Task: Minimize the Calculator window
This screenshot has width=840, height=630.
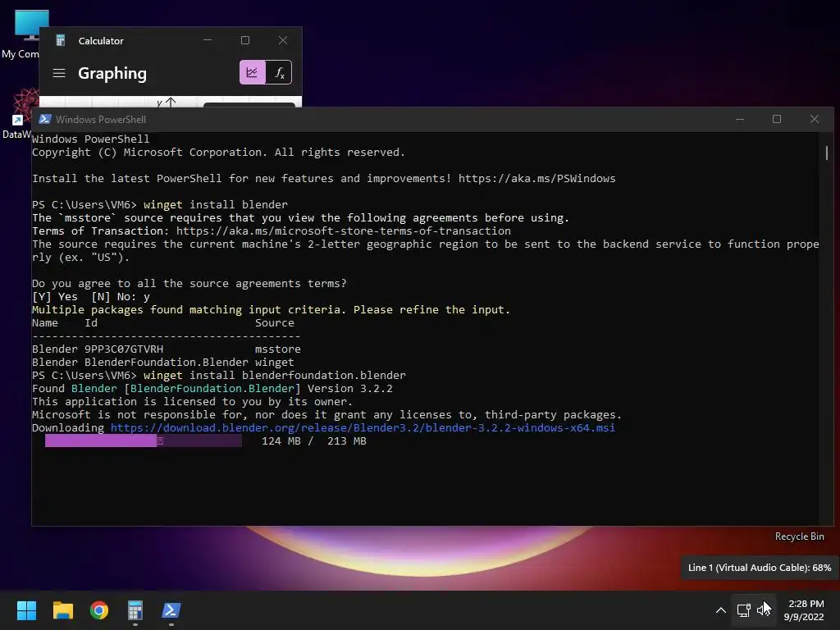Action: [x=208, y=40]
